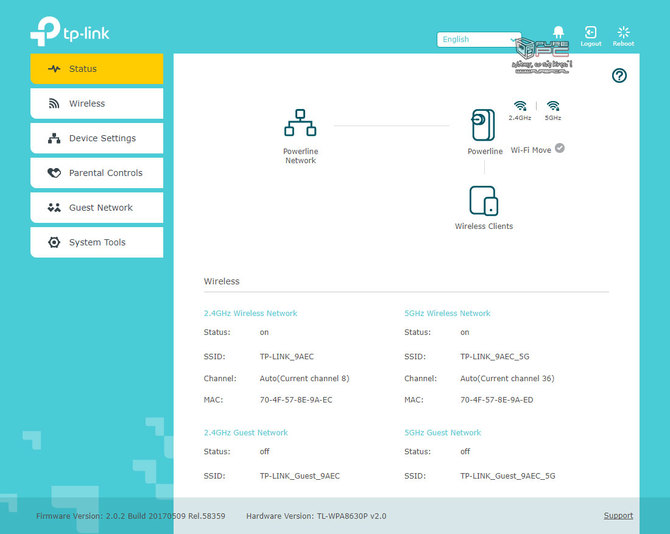
Task: Select the Powerline adapter icon
Action: [483, 125]
